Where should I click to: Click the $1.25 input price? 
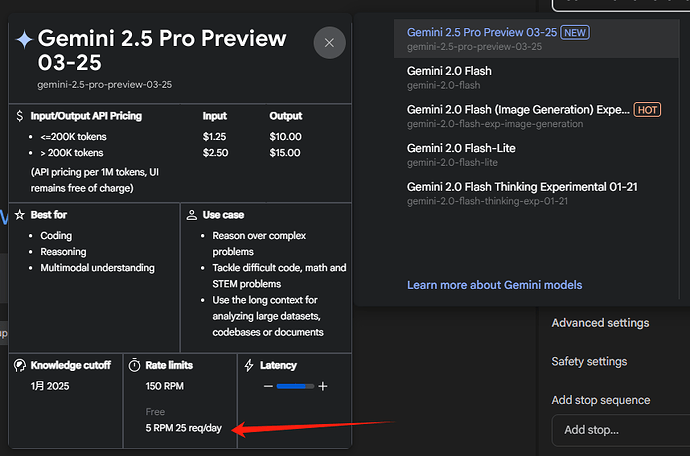tap(214, 136)
